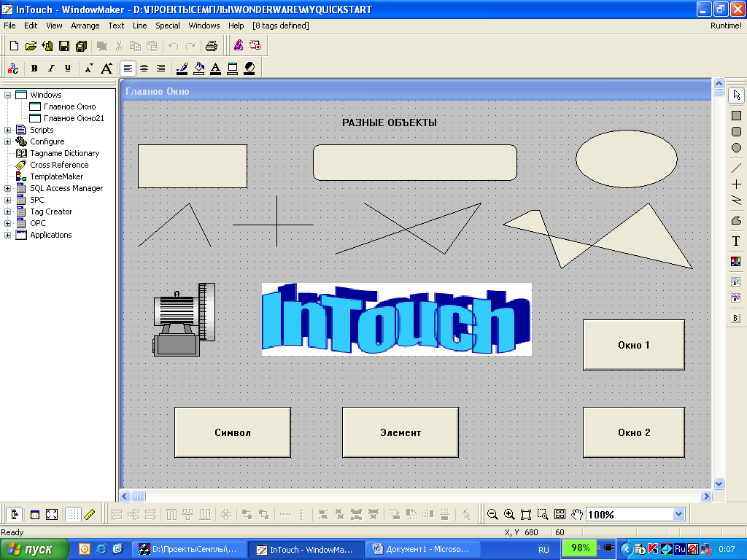747x560 pixels.
Task: Click the Underline formatting button
Action: tap(68, 69)
